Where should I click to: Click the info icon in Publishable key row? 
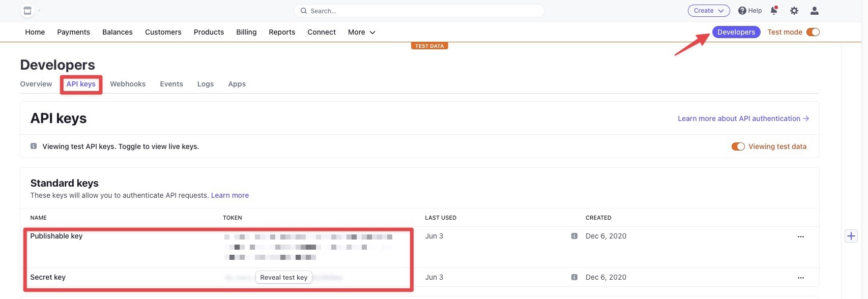(x=574, y=236)
